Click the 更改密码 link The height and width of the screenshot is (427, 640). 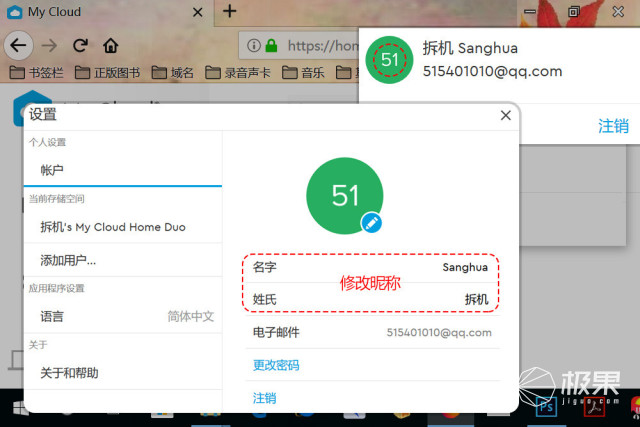coord(276,365)
